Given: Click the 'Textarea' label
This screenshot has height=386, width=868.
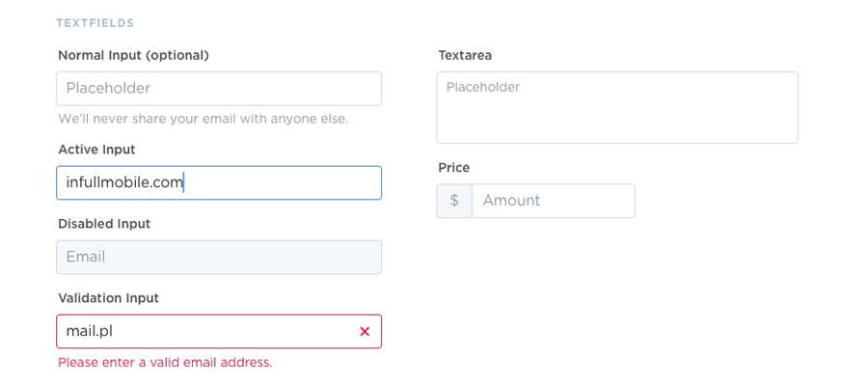Looking at the screenshot, I should coord(465,55).
